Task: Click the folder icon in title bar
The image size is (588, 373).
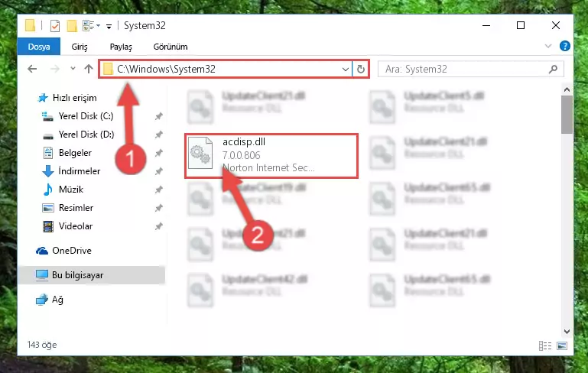Action: 30,25
